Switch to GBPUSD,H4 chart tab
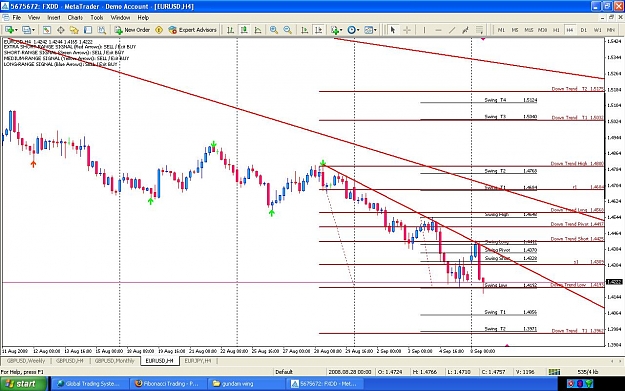The width and height of the screenshot is (625, 391). 70,361
